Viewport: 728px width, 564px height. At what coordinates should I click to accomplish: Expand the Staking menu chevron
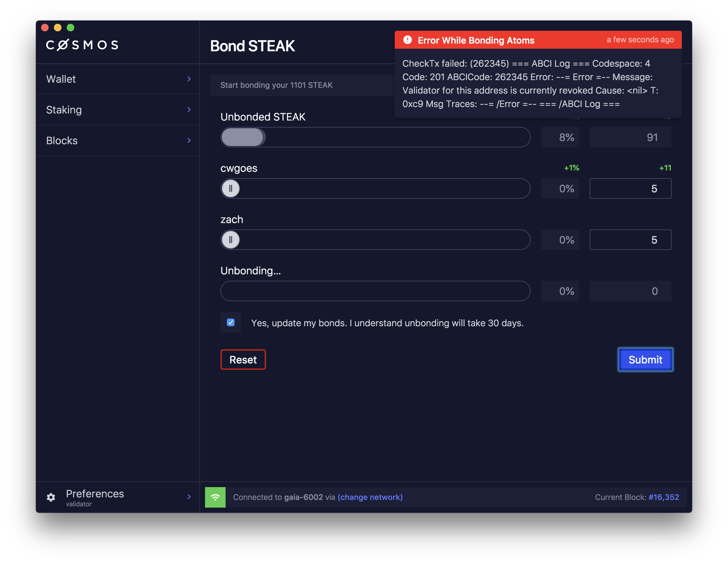click(189, 110)
